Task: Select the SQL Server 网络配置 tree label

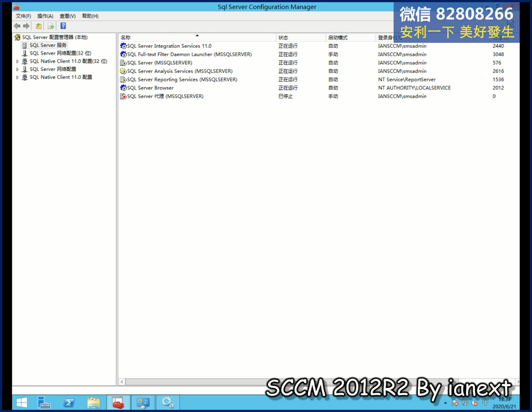Action: click(x=53, y=69)
